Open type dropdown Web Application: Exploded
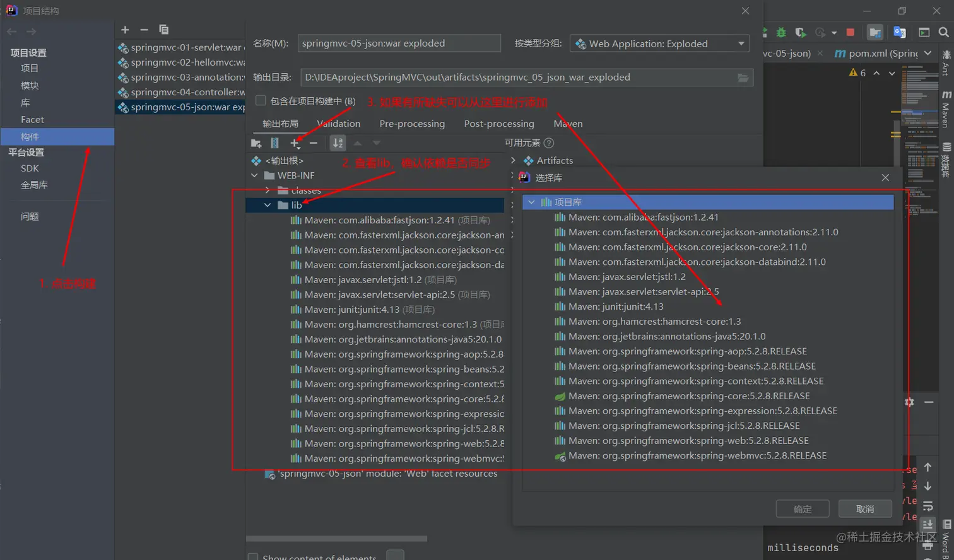The width and height of the screenshot is (954, 560). click(660, 44)
